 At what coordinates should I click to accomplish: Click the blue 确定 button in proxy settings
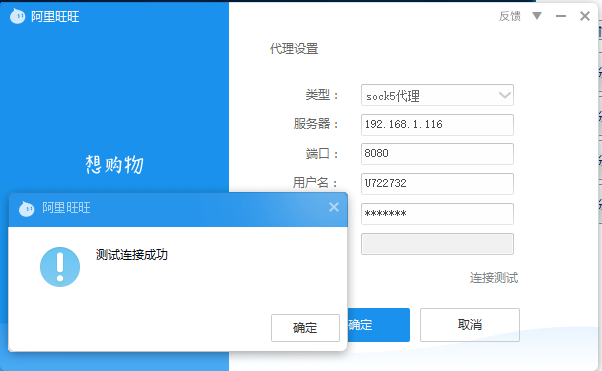pos(379,325)
